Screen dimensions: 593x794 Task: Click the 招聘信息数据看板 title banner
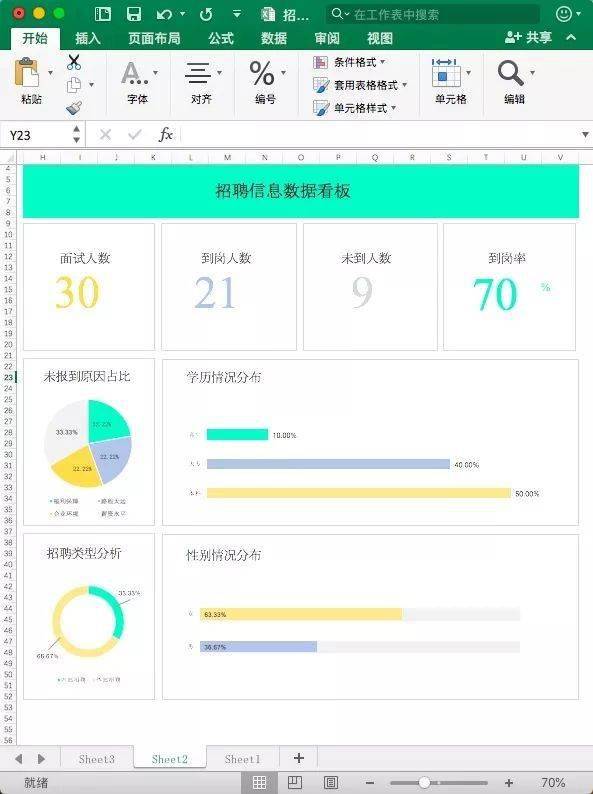tap(301, 191)
